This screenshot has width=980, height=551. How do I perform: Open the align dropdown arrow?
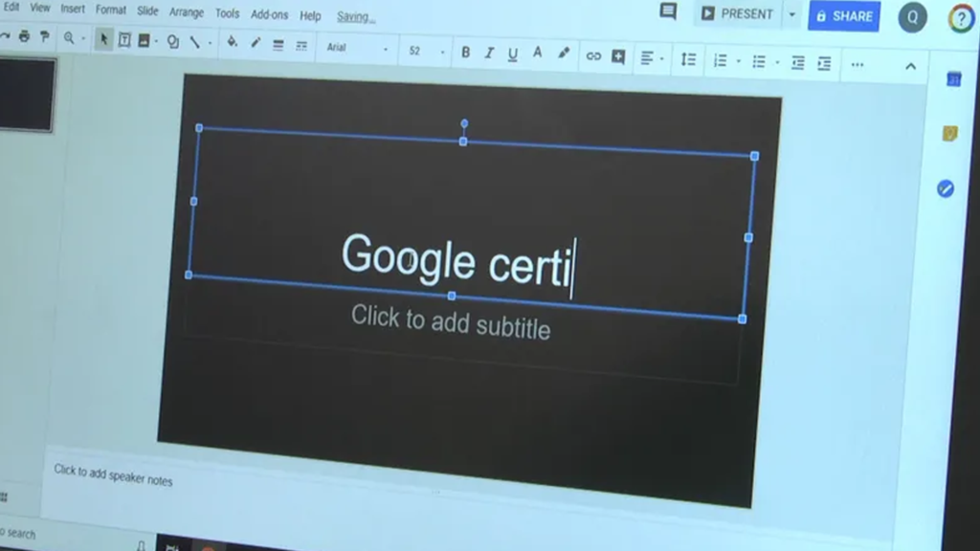pos(661,59)
